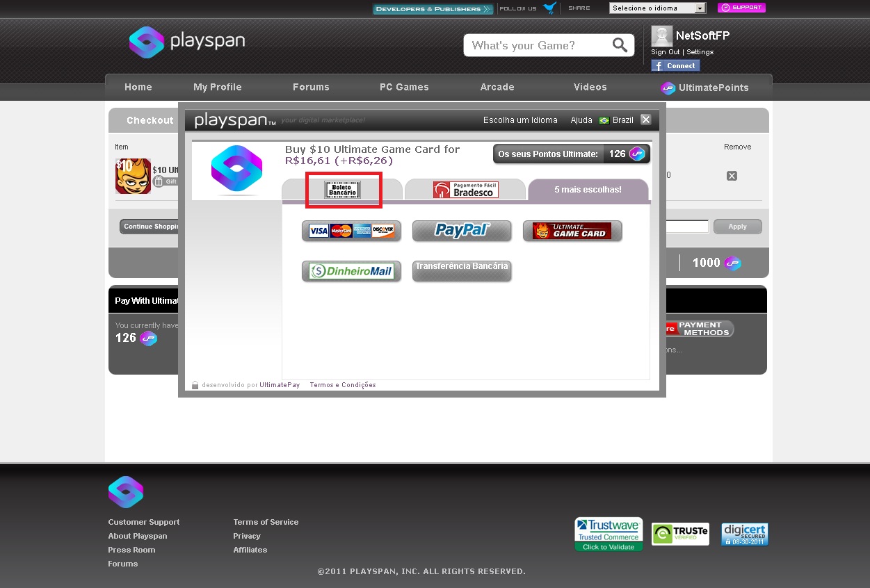Choose Ultimate Game Card payment option
870x588 pixels.
(572, 231)
